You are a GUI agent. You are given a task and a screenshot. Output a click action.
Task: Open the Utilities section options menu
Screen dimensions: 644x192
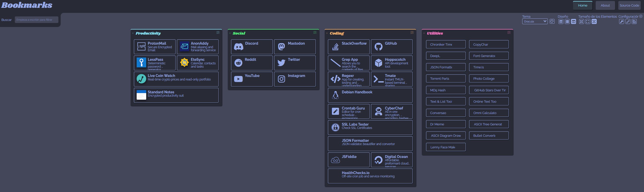pos(509,33)
